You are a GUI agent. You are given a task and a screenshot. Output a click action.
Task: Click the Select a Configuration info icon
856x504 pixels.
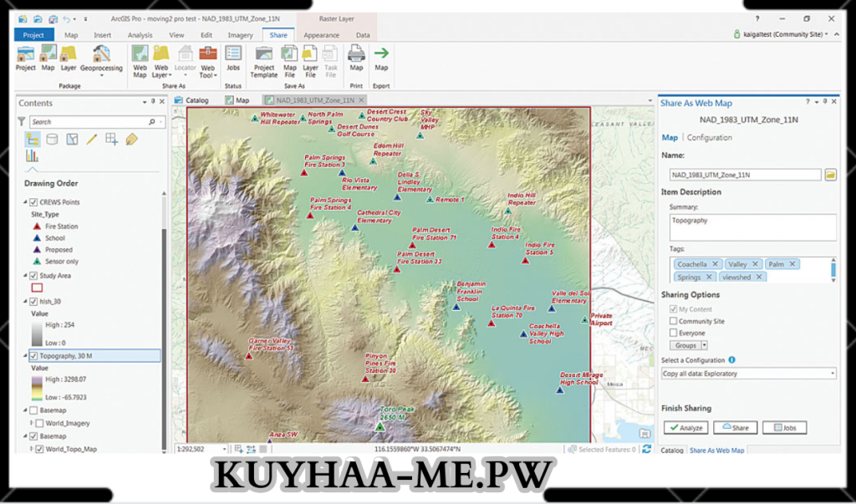coord(731,360)
